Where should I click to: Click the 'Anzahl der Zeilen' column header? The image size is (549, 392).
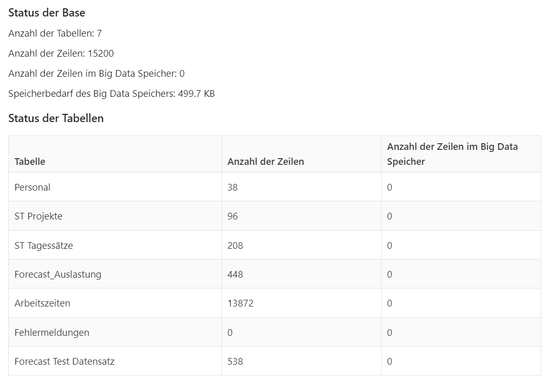click(265, 161)
